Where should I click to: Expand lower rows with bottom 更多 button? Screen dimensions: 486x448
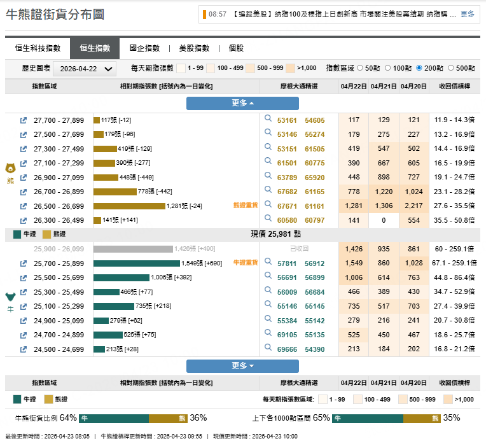(x=242, y=366)
